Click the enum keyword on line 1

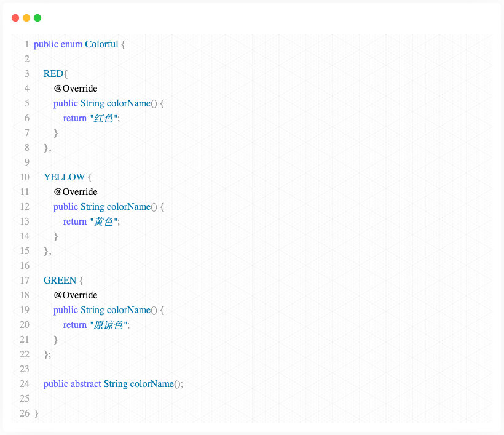coord(71,44)
